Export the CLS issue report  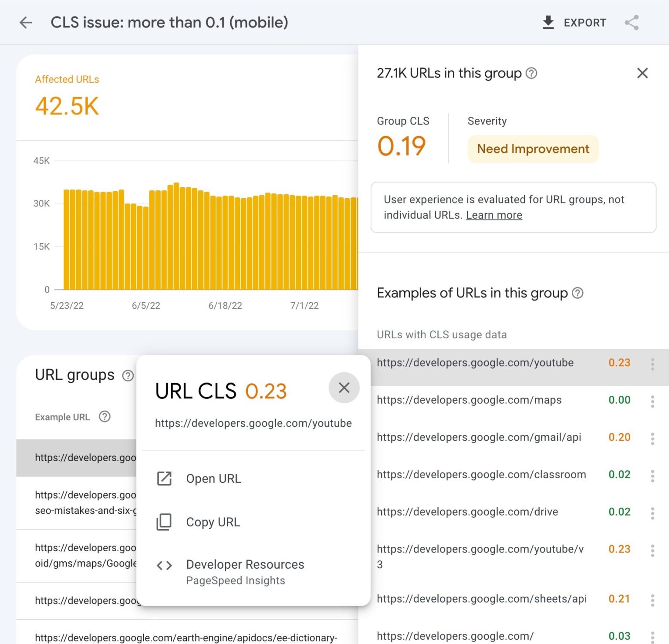574,22
